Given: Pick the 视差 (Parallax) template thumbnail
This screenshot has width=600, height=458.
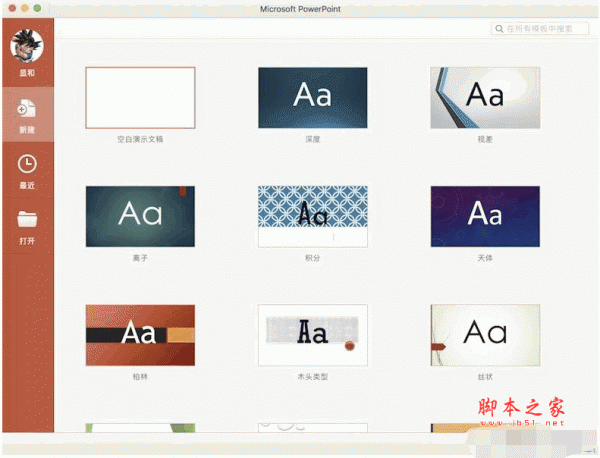Looking at the screenshot, I should click(485, 97).
